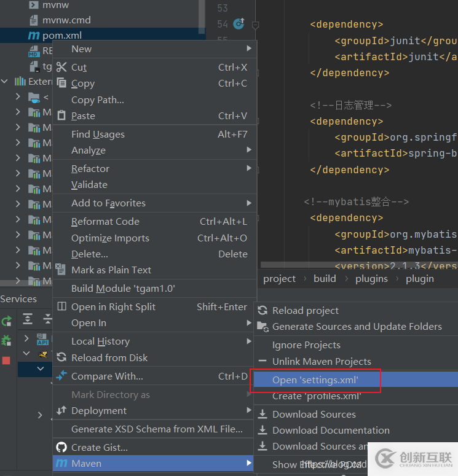This screenshot has height=476, width=458.
Task: Click the Paste clipboard icon
Action: 61,115
